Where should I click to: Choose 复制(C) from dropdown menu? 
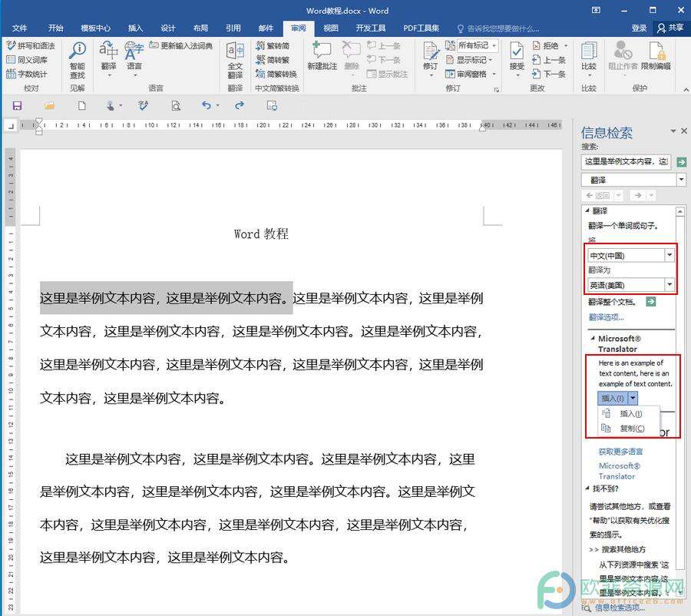click(628, 428)
